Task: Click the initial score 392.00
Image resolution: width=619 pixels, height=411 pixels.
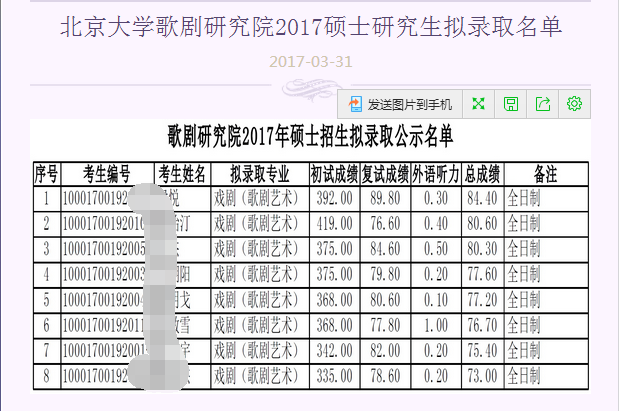Action: tap(334, 198)
